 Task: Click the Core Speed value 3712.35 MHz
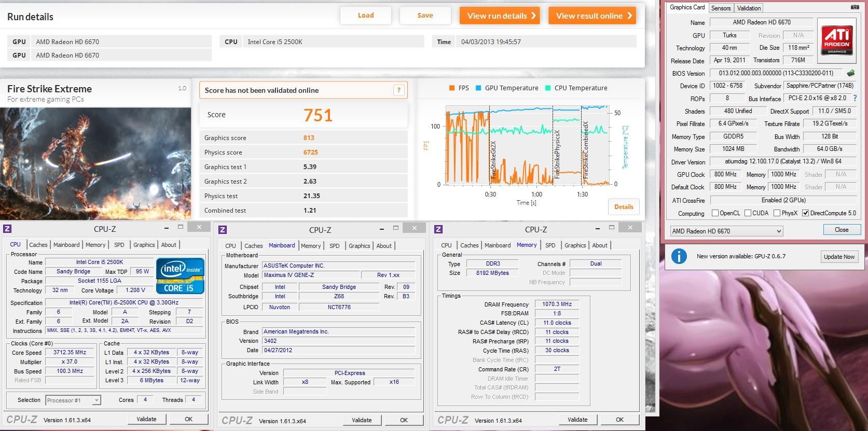pos(70,352)
